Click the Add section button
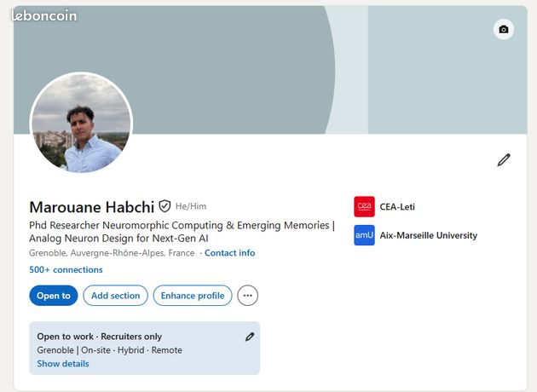The height and width of the screenshot is (392, 537). [115, 296]
